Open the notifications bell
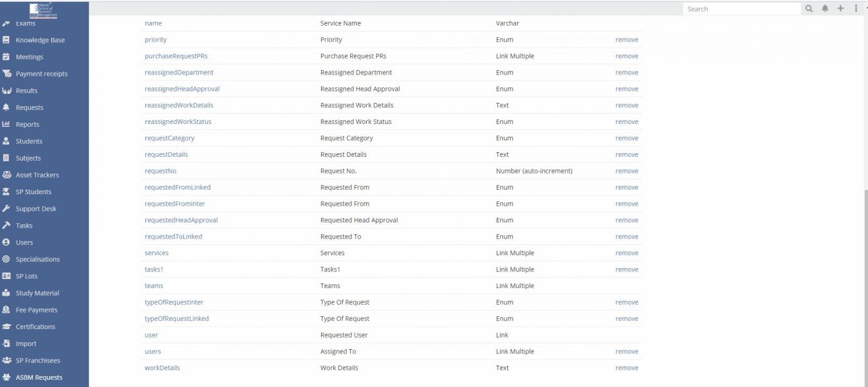This screenshot has width=868, height=387. (825, 9)
